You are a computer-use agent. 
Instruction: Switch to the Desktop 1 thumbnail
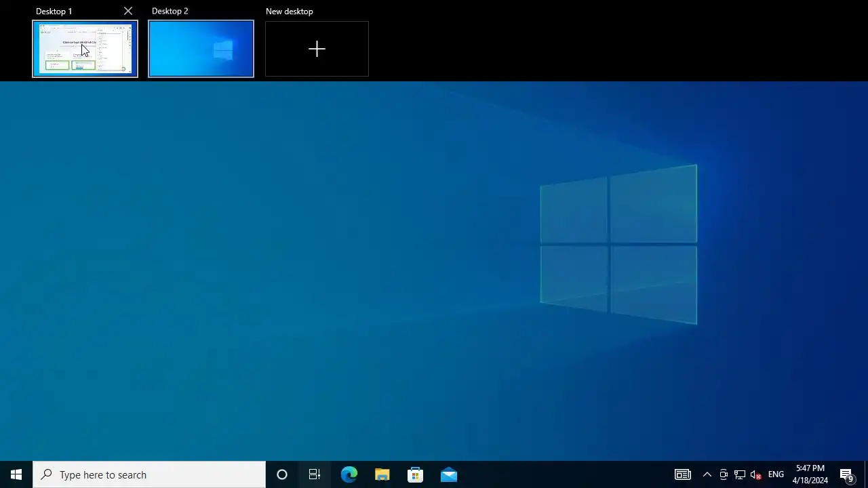coord(85,49)
